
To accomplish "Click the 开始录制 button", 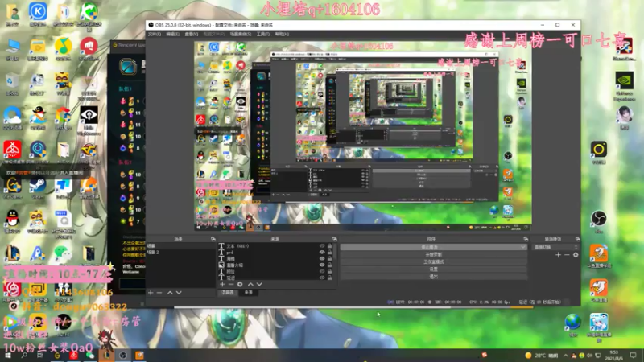I will 434,254.
